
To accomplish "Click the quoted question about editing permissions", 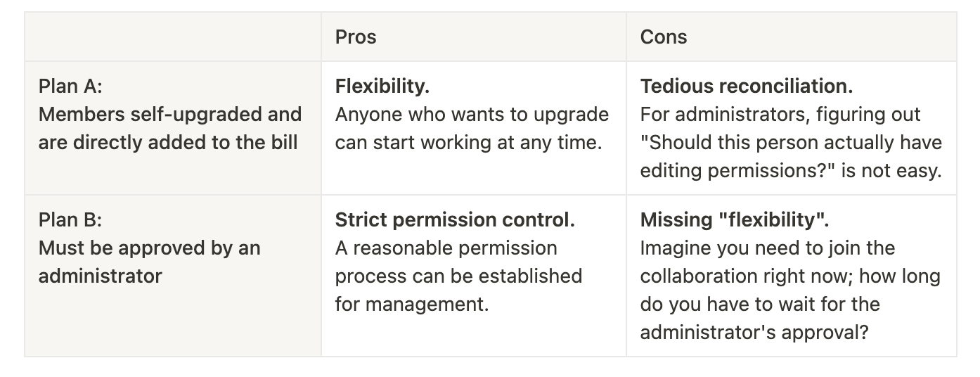I will coord(791,157).
